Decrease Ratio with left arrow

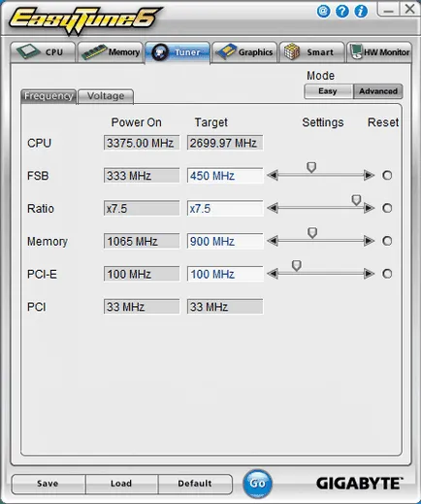pos(273,208)
